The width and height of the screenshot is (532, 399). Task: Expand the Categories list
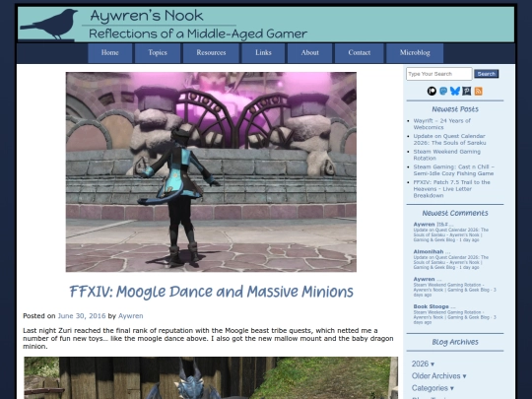[432, 388]
